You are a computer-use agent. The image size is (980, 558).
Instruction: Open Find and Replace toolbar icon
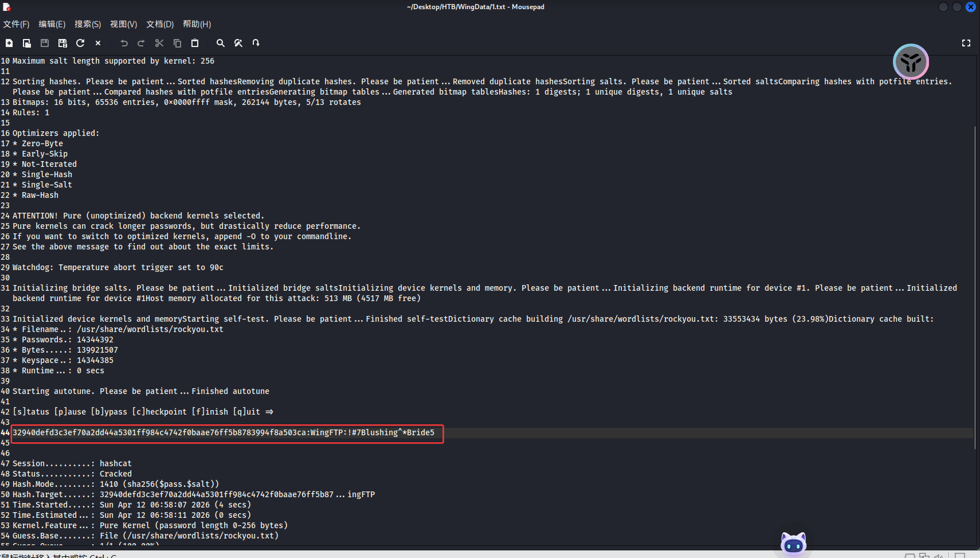pyautogui.click(x=238, y=43)
